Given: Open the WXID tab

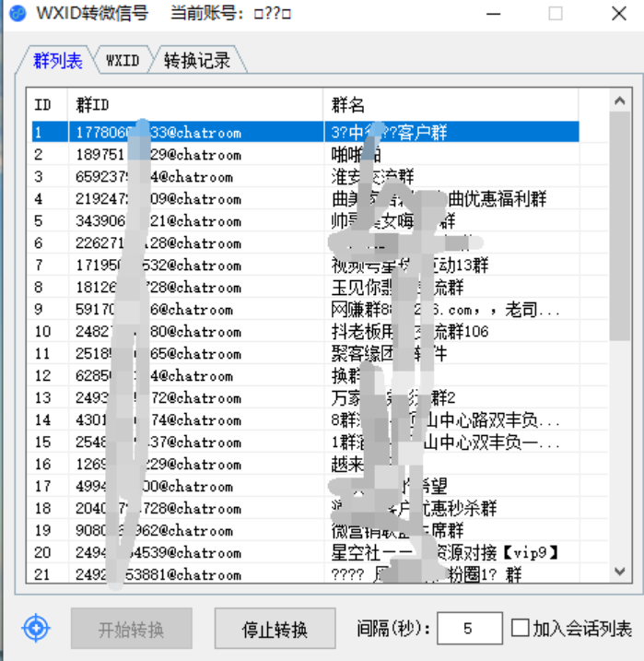Looking at the screenshot, I should 123,61.
